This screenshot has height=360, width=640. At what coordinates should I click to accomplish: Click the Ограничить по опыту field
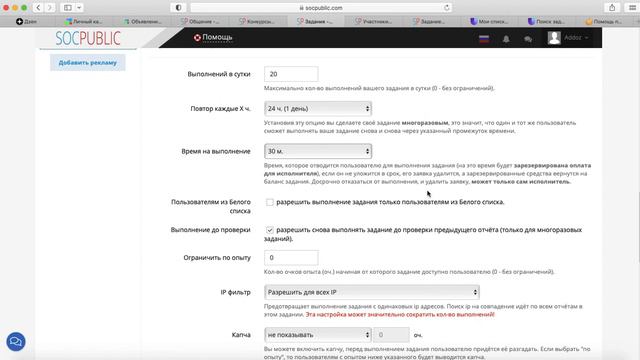pyautogui.click(x=291, y=258)
